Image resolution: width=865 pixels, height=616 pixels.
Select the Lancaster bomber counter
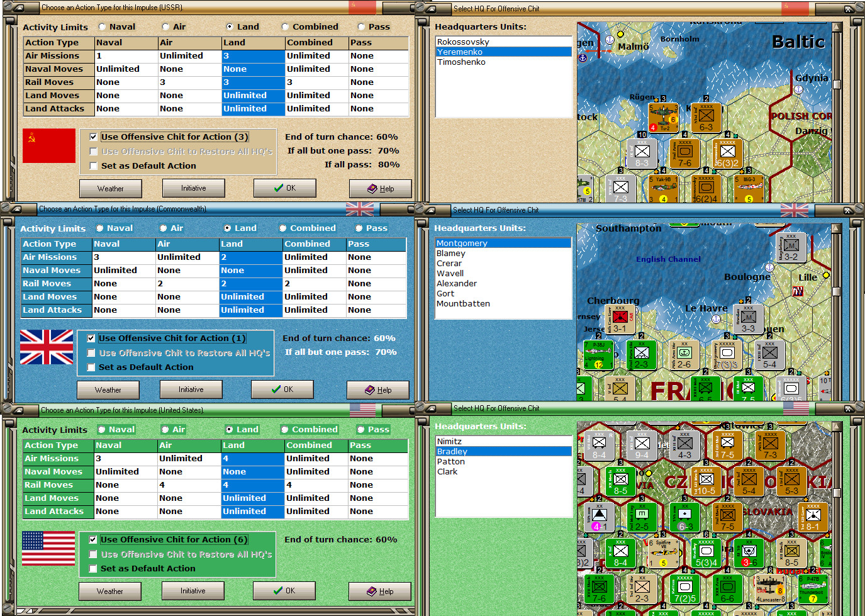click(771, 589)
